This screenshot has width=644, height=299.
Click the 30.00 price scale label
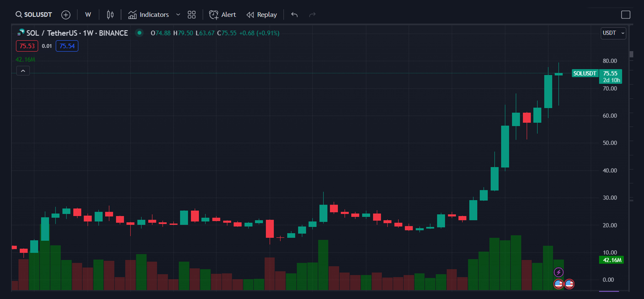[610, 197]
